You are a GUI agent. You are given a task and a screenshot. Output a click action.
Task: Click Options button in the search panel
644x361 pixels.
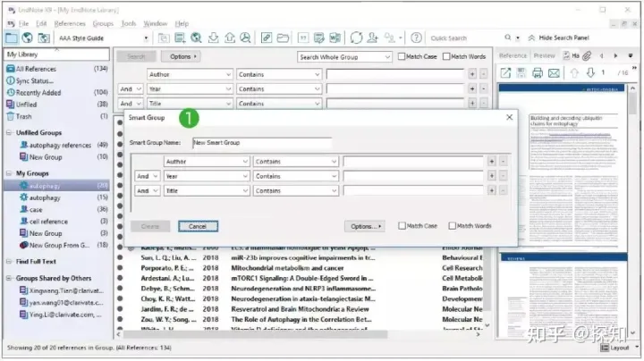(182, 56)
